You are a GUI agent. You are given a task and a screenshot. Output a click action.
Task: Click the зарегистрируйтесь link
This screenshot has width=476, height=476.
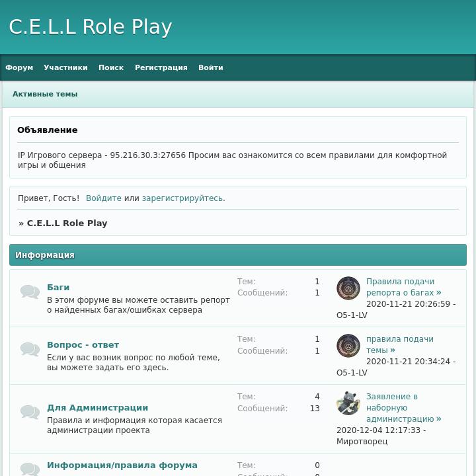click(x=182, y=198)
